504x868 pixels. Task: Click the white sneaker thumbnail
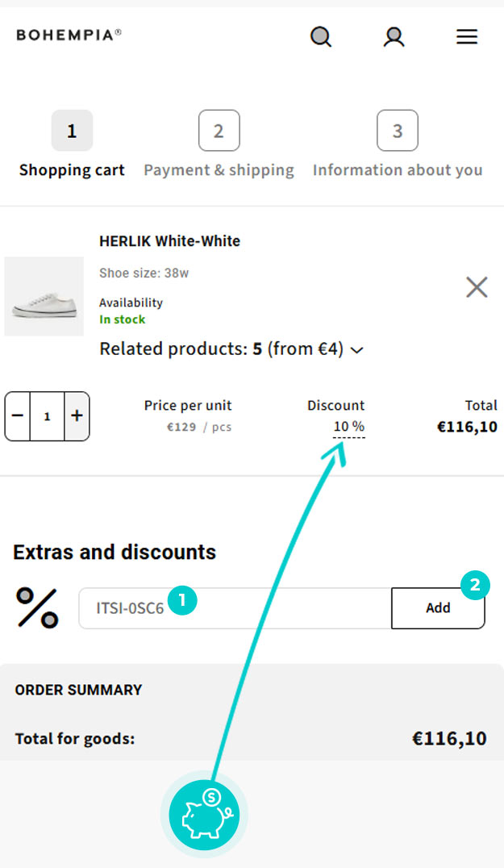(44, 296)
